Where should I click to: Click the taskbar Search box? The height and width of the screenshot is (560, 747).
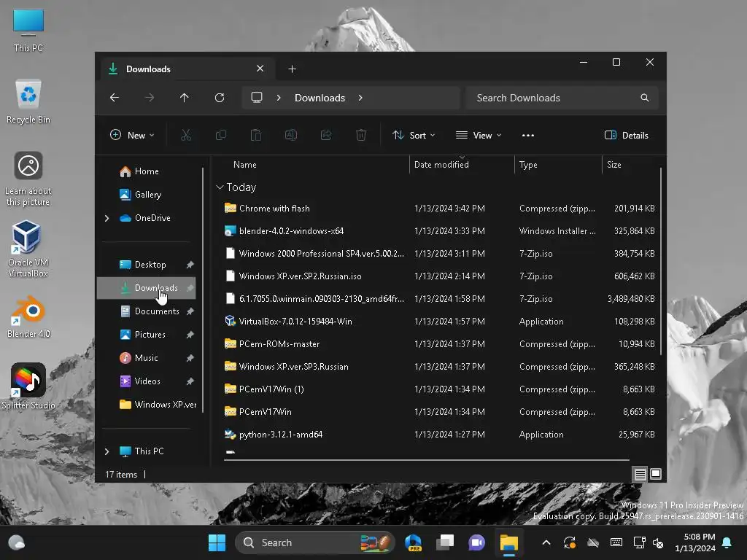[314, 542]
